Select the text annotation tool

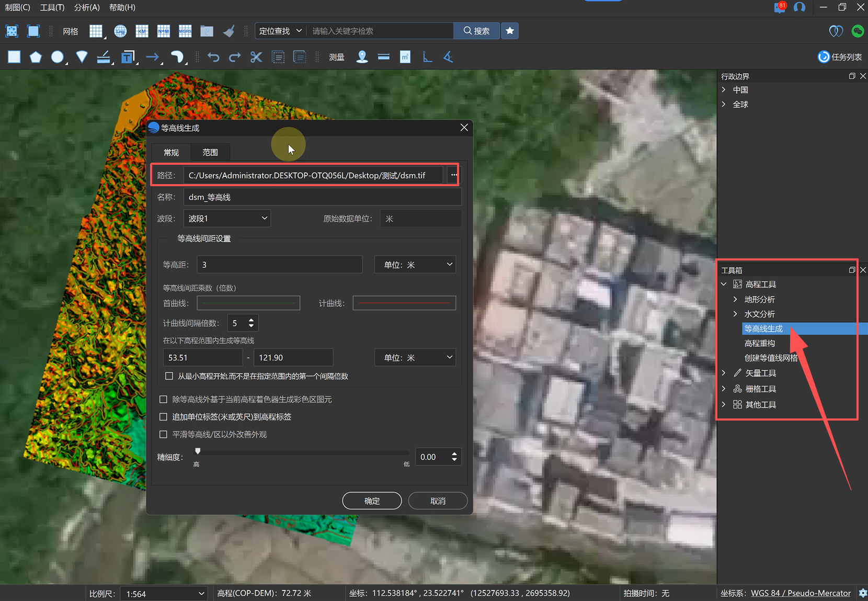(128, 56)
